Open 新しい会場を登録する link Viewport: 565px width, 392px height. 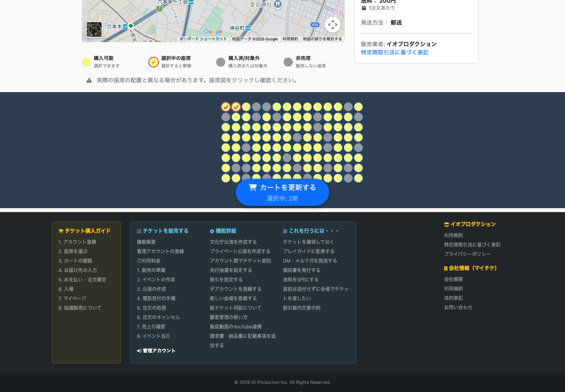(x=233, y=299)
